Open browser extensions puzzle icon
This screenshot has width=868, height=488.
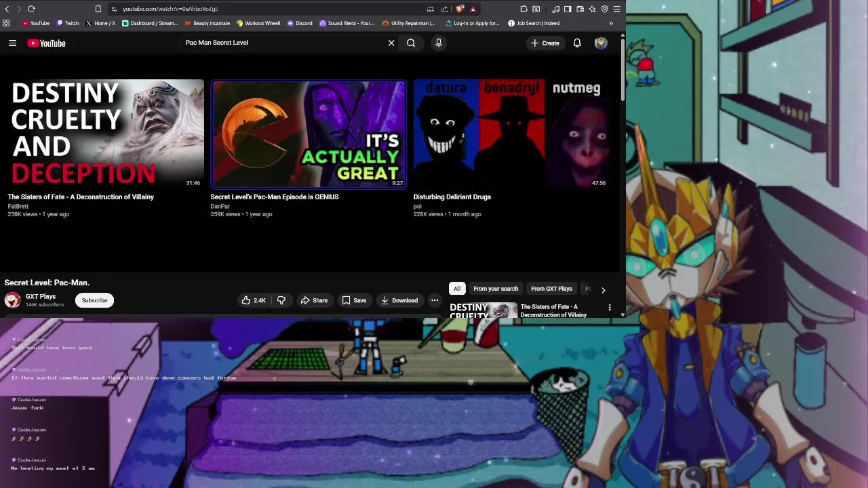point(524,9)
